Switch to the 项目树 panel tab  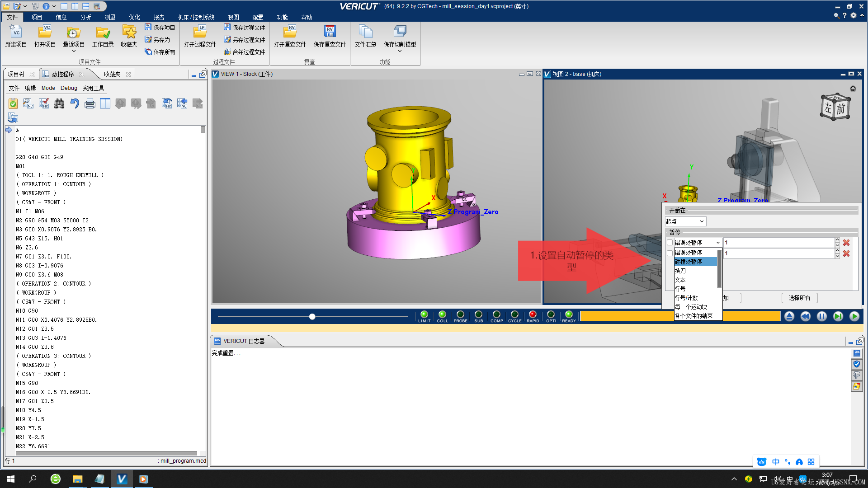tap(16, 74)
